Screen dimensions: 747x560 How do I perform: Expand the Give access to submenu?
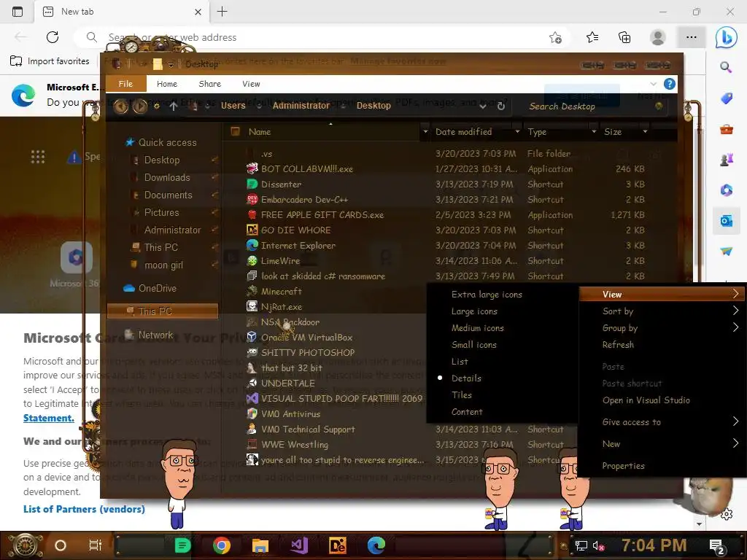click(x=662, y=422)
